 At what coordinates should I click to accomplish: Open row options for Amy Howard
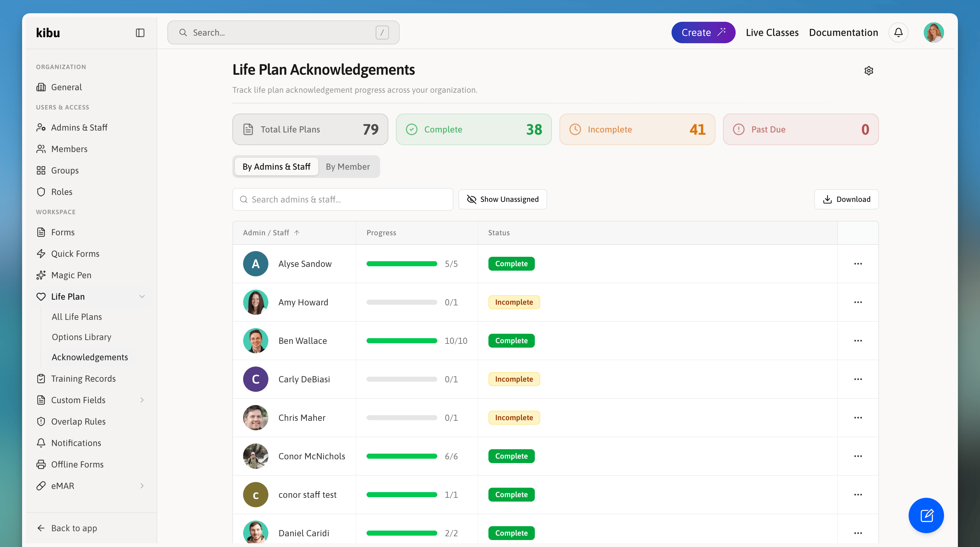click(858, 302)
